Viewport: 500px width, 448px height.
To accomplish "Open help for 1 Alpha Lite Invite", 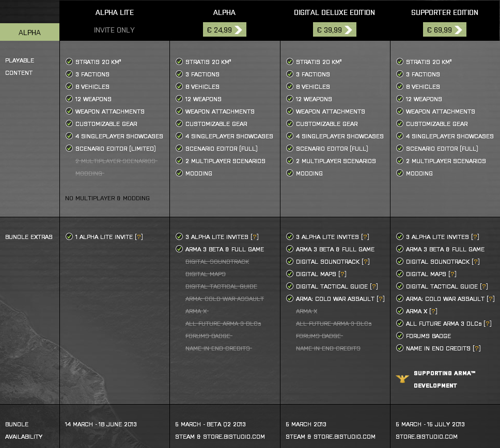I will [139, 237].
